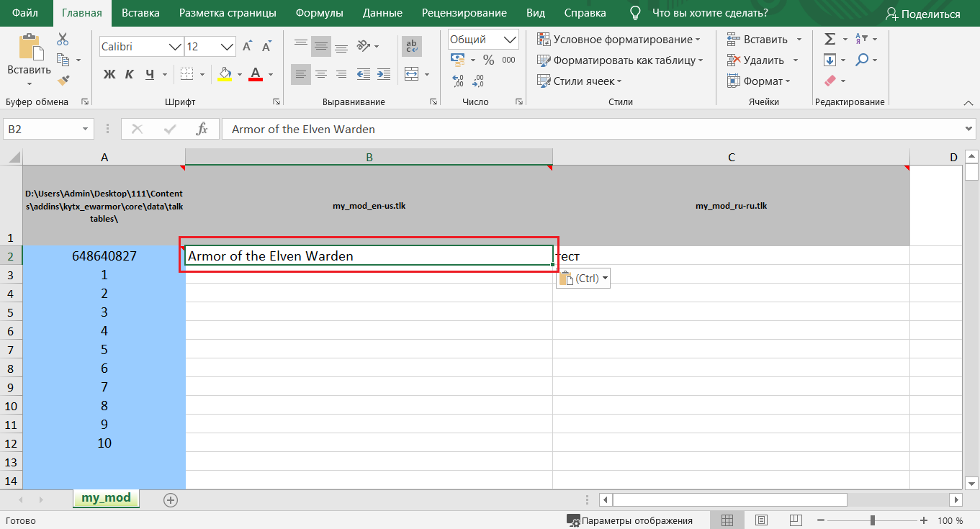
Task: Click the Borders icon
Action: click(186, 73)
